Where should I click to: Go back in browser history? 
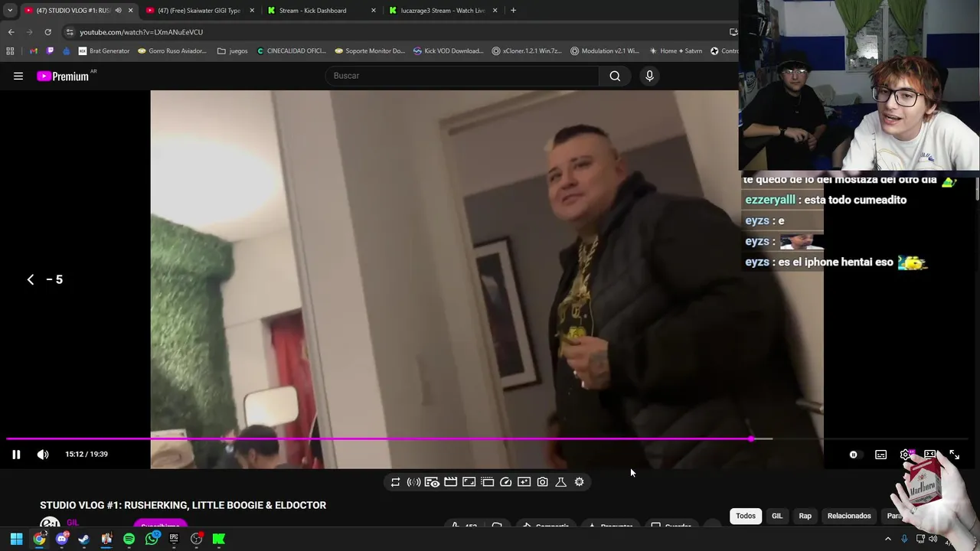click(11, 32)
